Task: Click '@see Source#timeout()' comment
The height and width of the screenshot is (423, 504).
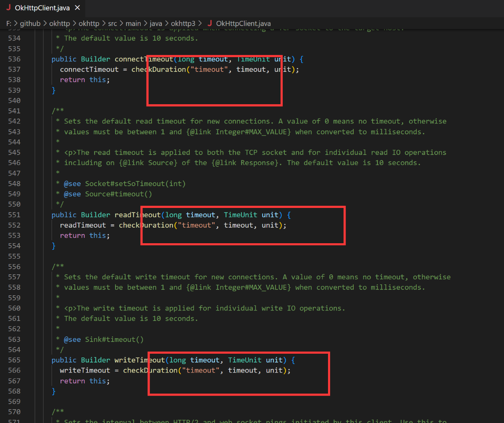Action: point(108,194)
